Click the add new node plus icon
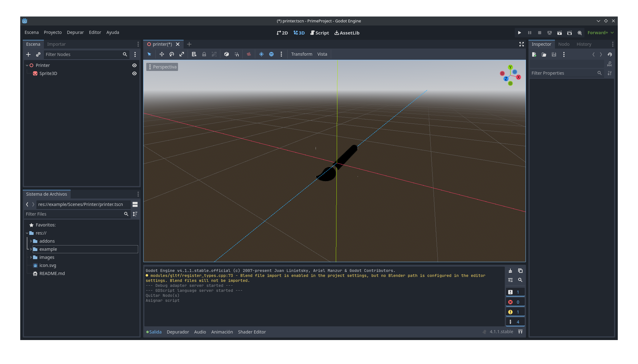 [x=28, y=54]
